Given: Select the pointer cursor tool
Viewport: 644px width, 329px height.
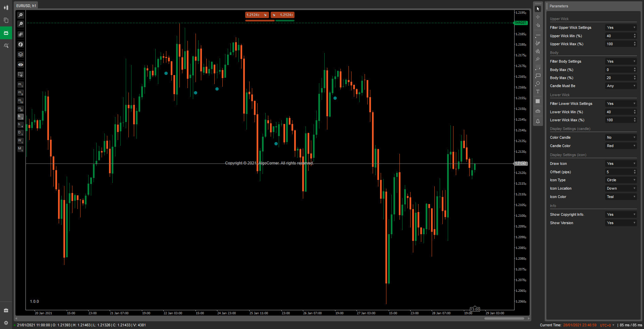Looking at the screenshot, I should 538,8.
